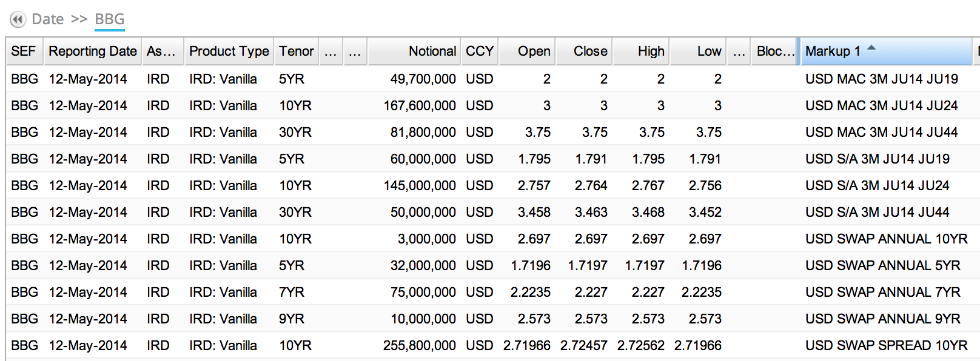The image size is (980, 361).
Task: Select the BBG breadcrumb tab
Action: coord(110,19)
